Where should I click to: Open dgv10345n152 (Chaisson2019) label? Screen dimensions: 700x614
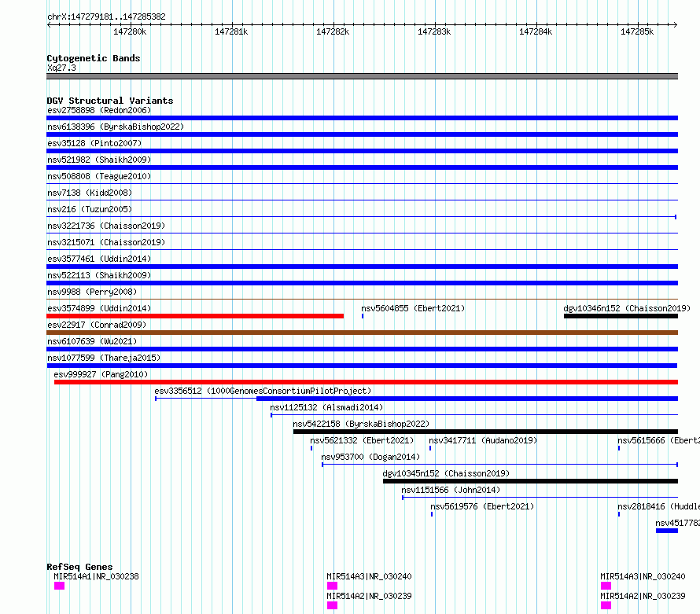[446, 473]
